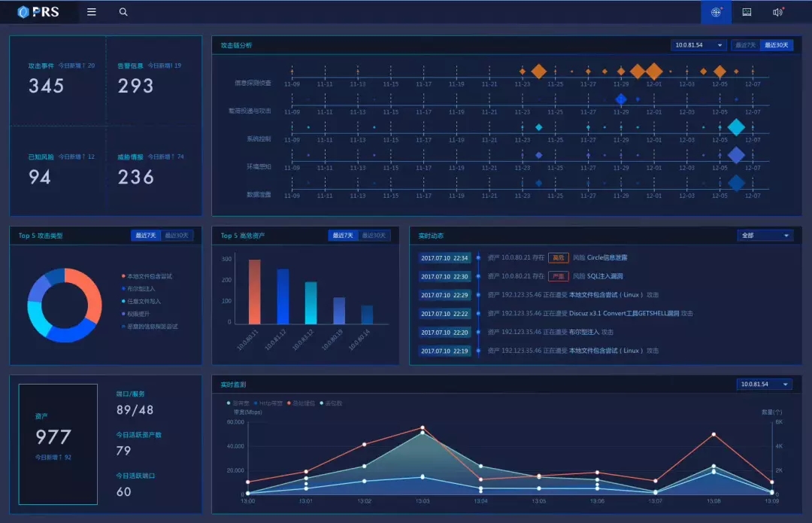Image resolution: width=812 pixels, height=523 pixels.
Task: Click the orange-red donut chart segment
Action: [x=91, y=294]
